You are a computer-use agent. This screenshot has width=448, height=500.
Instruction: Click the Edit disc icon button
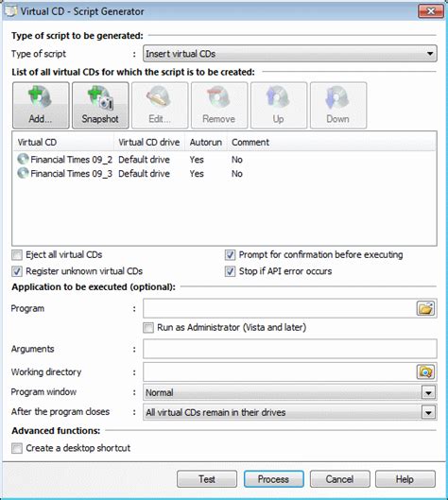[x=160, y=105]
